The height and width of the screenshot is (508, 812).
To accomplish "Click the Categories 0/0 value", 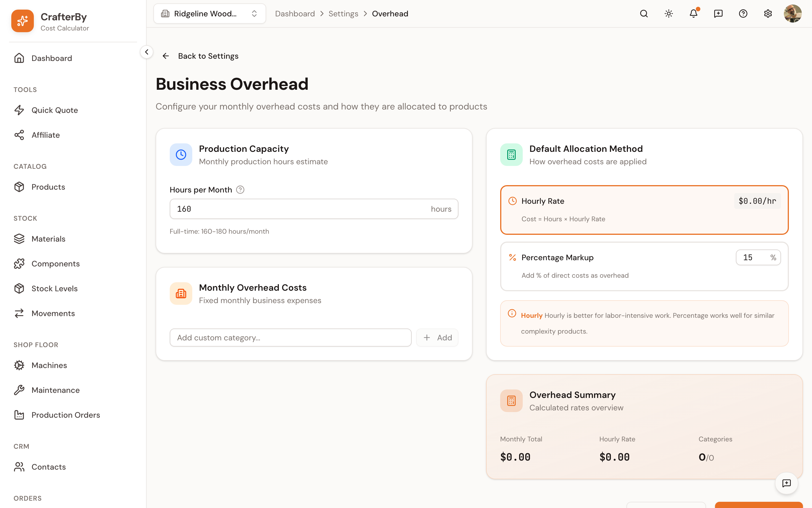I will (x=706, y=457).
